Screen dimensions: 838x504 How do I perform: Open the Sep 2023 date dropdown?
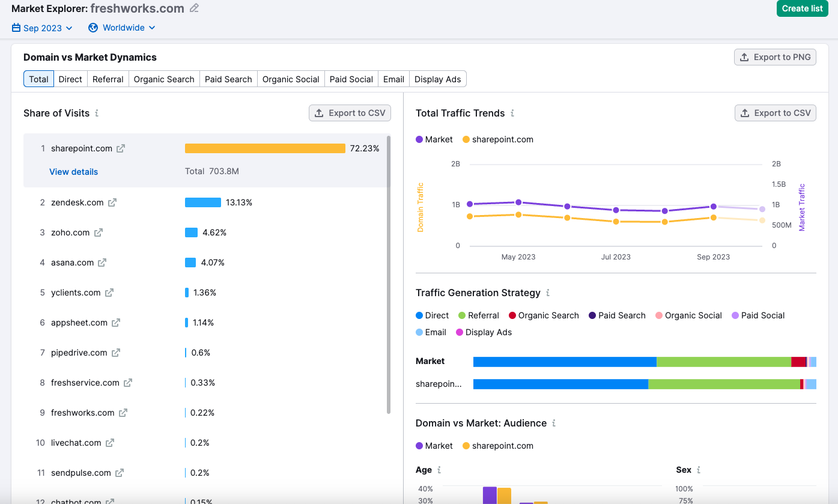click(42, 28)
